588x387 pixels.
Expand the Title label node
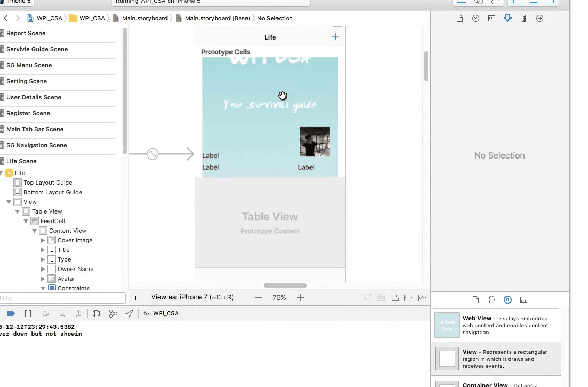(43, 250)
